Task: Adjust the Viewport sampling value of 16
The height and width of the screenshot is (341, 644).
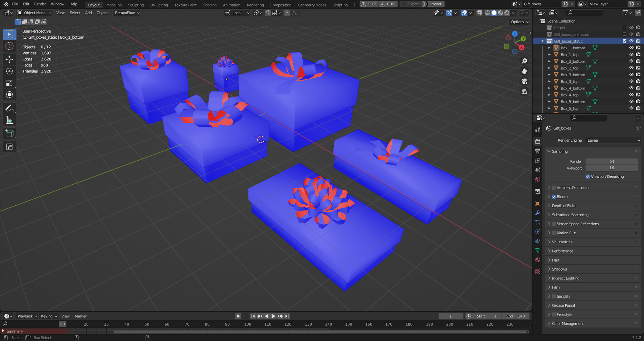Action: click(612, 168)
